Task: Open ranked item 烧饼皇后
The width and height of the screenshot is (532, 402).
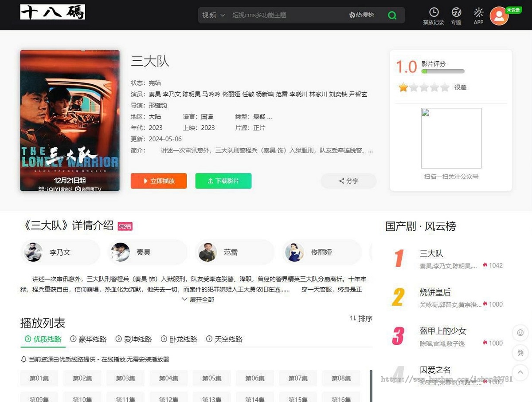Action: pos(435,292)
